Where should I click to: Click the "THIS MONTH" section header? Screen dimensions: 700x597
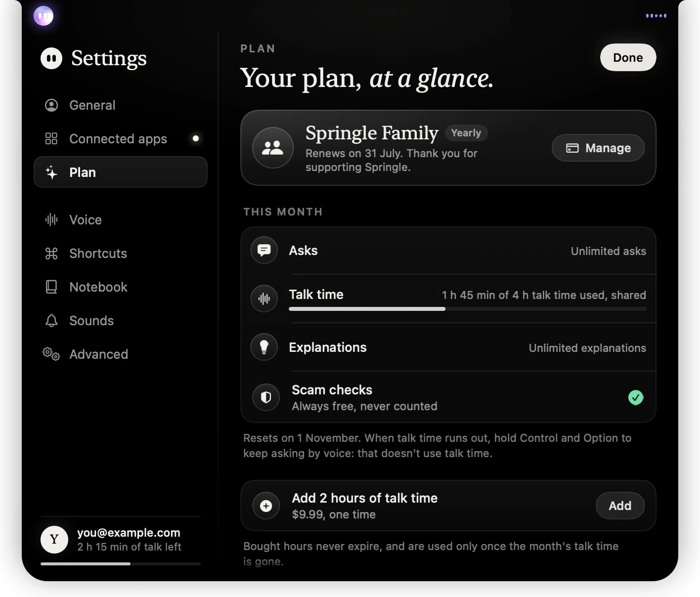pos(283,212)
